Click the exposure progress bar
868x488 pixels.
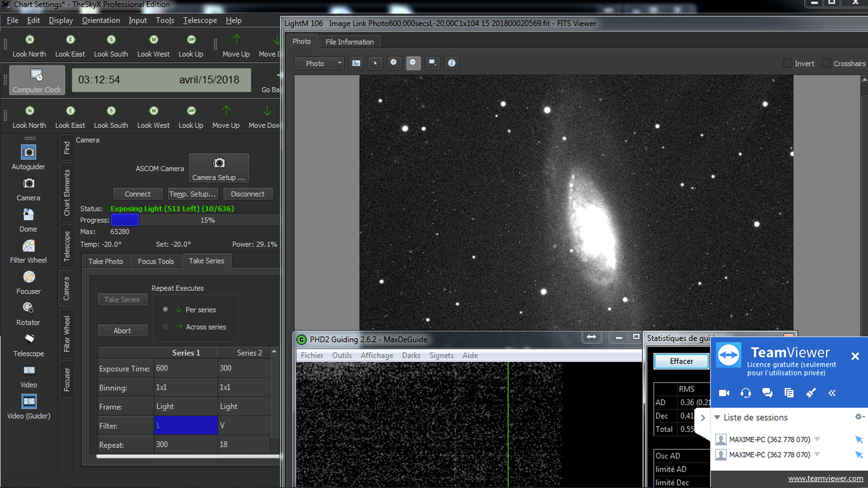(x=194, y=220)
